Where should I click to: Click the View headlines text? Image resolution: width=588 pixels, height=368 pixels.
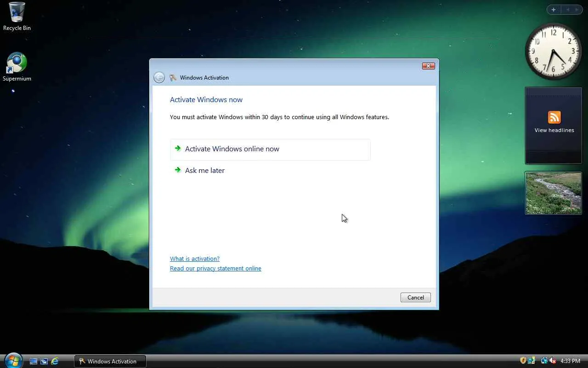click(x=554, y=130)
